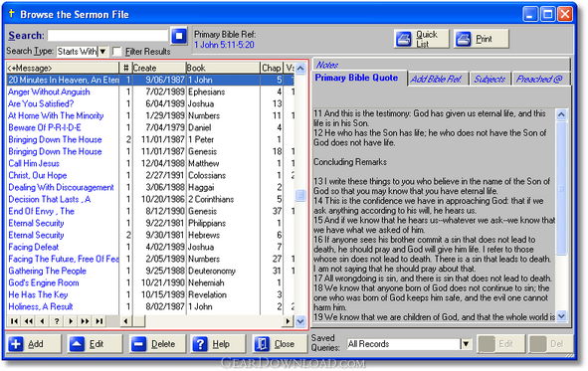
Task: Sort by the Book column header
Action: pos(223,68)
